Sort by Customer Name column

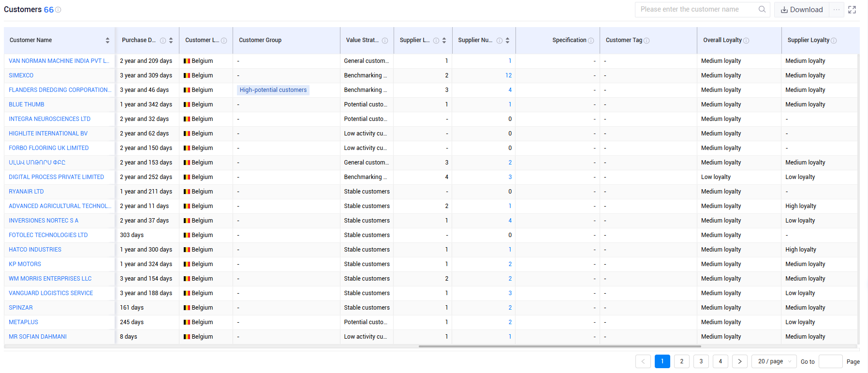[107, 41]
